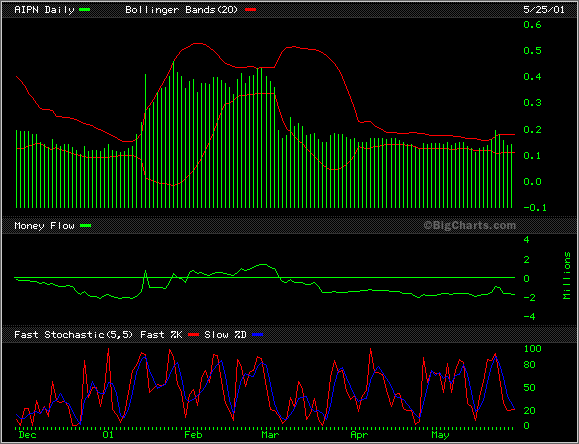Click the 5/25/01 date label
Viewport: 579px width, 444px height.
tap(544, 10)
